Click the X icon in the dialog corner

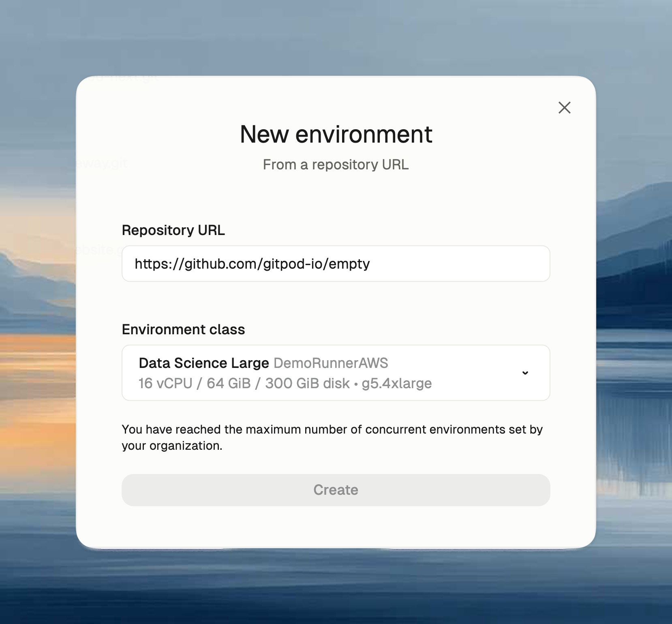(x=564, y=107)
